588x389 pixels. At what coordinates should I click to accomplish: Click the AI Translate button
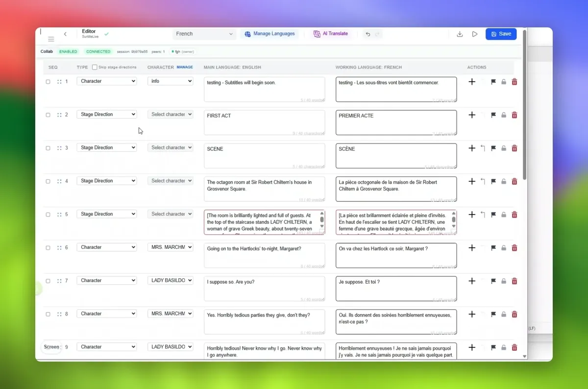tap(331, 34)
